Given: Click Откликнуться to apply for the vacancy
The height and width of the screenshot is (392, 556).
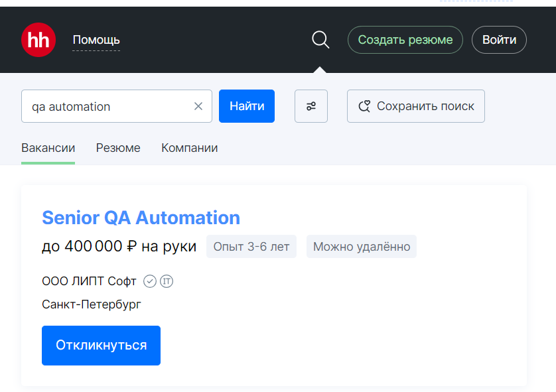Looking at the screenshot, I should pyautogui.click(x=101, y=345).
